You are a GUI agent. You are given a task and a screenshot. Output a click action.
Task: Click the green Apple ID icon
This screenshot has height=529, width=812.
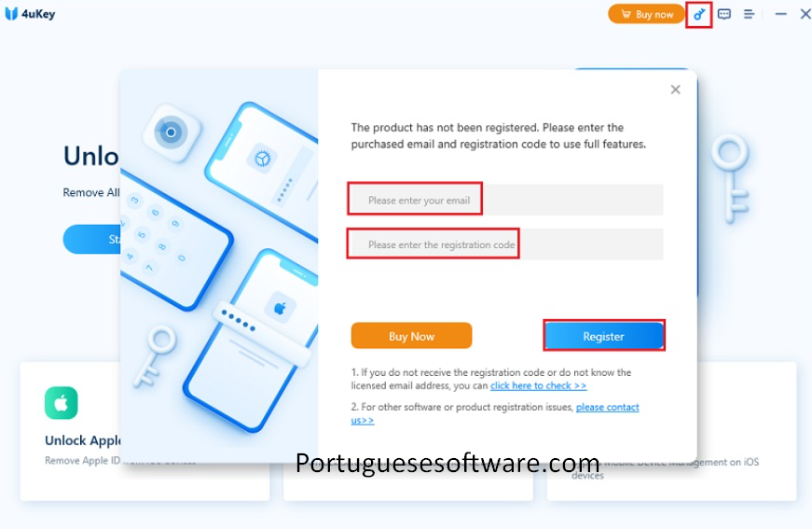(62, 402)
